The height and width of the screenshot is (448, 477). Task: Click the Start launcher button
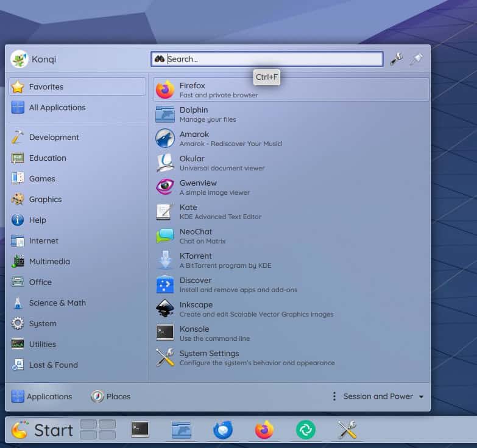(x=41, y=430)
